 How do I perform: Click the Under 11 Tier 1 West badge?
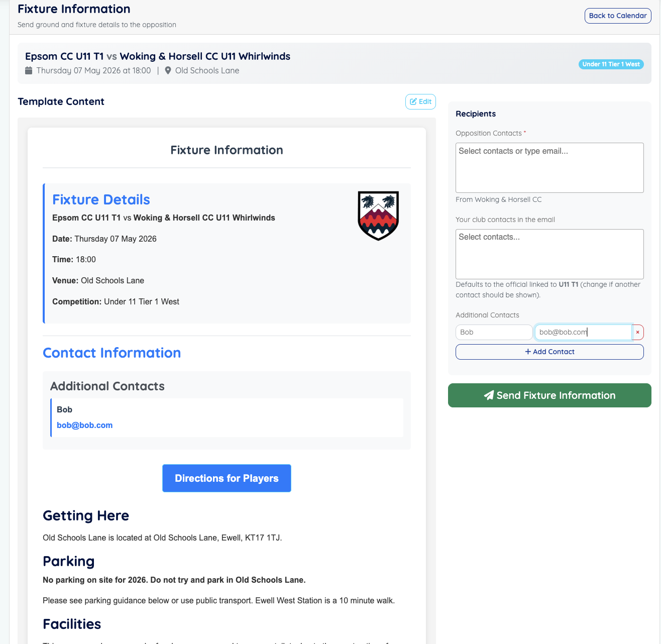[611, 64]
